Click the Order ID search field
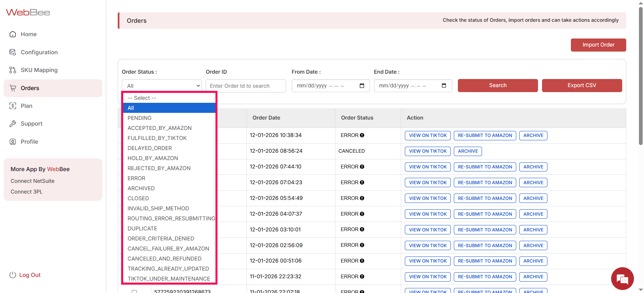Image resolution: width=644 pixels, height=293 pixels. pyautogui.click(x=246, y=86)
